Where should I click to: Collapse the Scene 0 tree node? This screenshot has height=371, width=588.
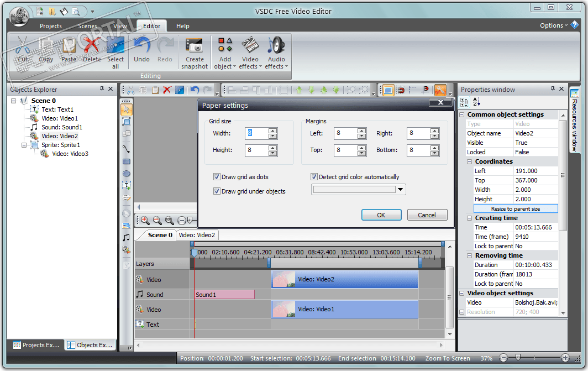click(x=13, y=101)
